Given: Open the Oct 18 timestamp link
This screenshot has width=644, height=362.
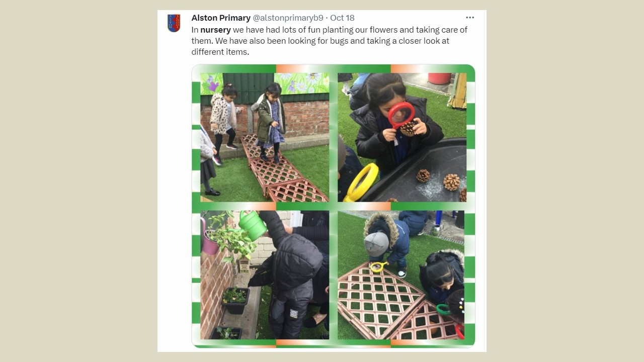Looking at the screenshot, I should point(342,18).
